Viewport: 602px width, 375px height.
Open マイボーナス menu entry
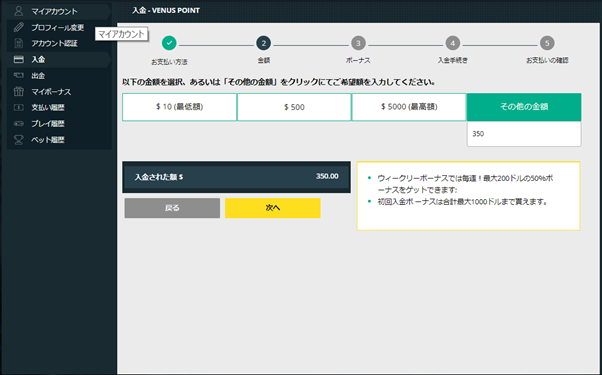click(59, 92)
